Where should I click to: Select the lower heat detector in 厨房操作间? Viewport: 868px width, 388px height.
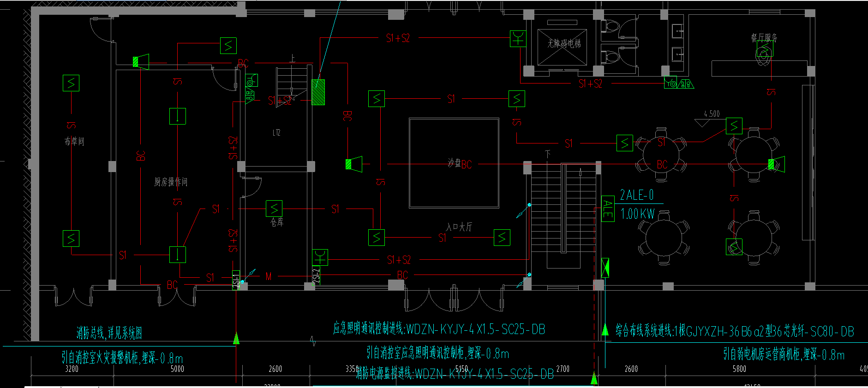pyautogui.click(x=178, y=255)
